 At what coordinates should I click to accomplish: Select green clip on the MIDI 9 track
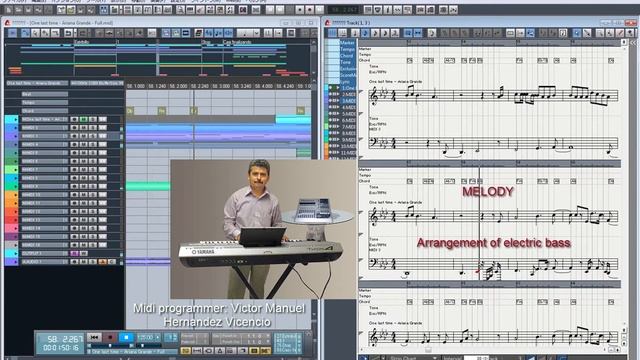[148, 187]
